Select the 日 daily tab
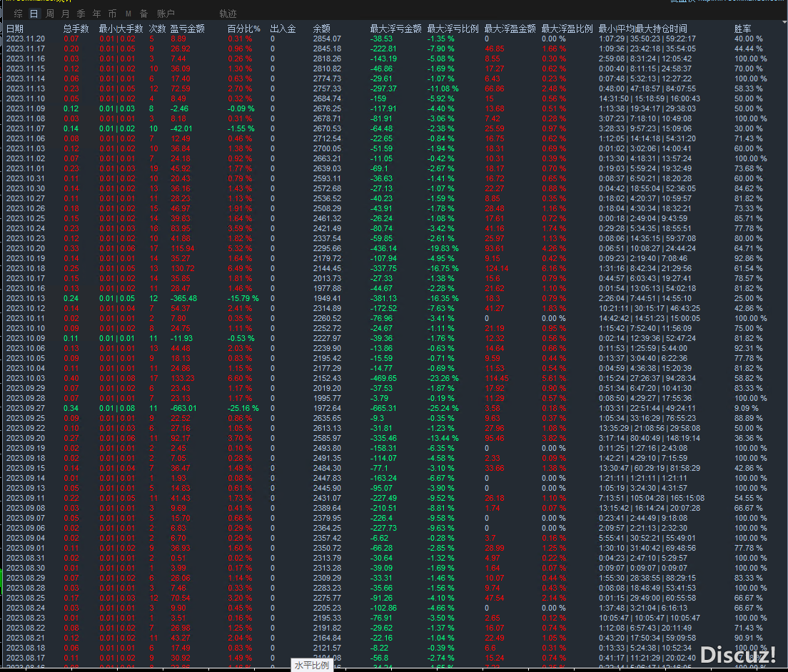Image resolution: width=788 pixels, height=672 pixels. point(34,14)
